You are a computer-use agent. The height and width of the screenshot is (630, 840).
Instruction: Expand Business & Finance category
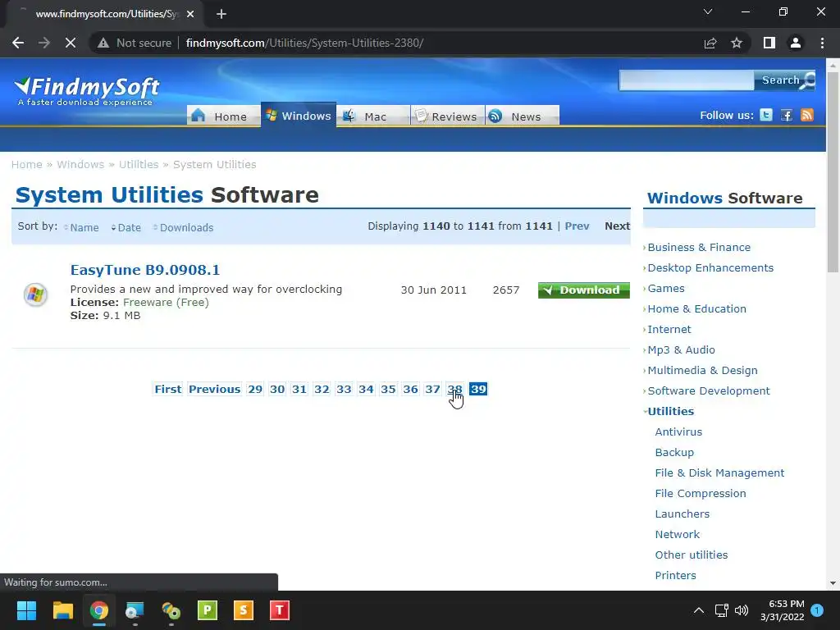[x=699, y=248]
